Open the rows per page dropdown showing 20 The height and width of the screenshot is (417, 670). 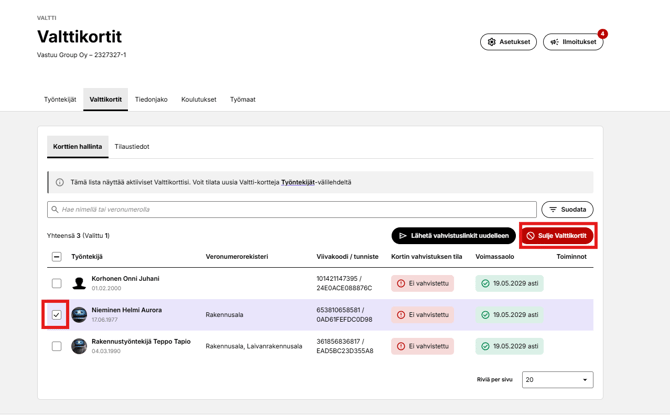(557, 380)
